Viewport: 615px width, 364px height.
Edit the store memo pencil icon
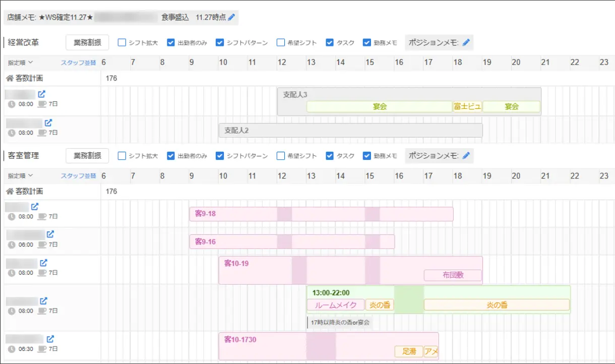point(231,17)
